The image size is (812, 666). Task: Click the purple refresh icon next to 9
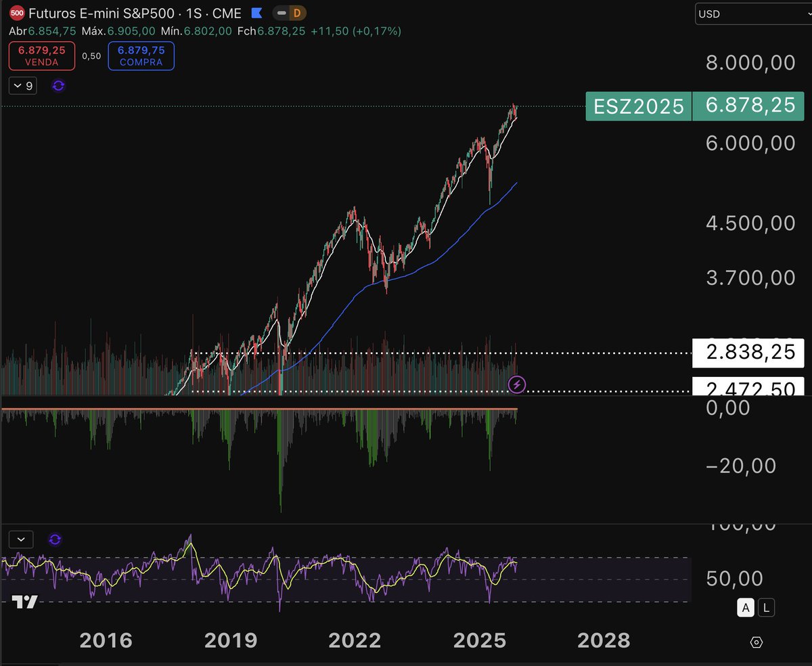[58, 86]
